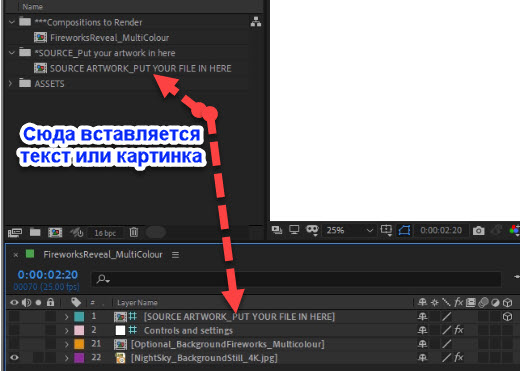This screenshot has height=371, width=520.
Task: Select the FireworksReveal_MultiColour timeline tab
Action: 103,254
